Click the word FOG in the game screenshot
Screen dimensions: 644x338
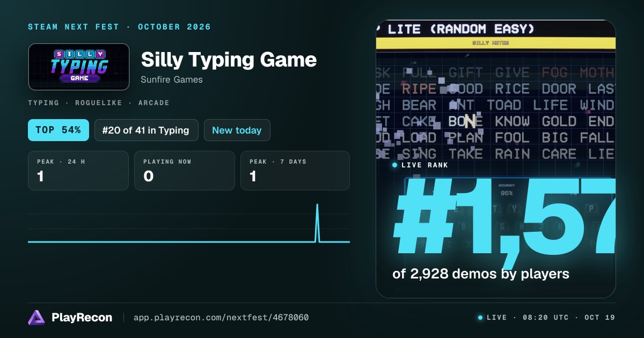pos(555,72)
